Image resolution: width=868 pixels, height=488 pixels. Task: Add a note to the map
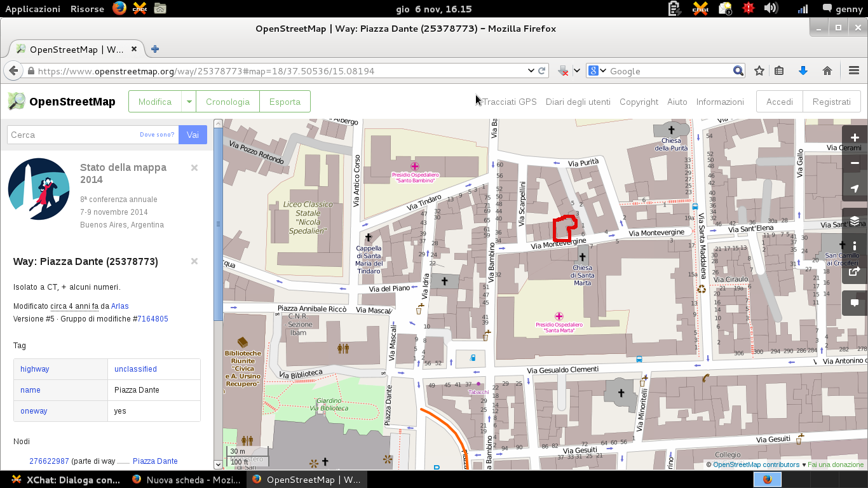coord(855,303)
